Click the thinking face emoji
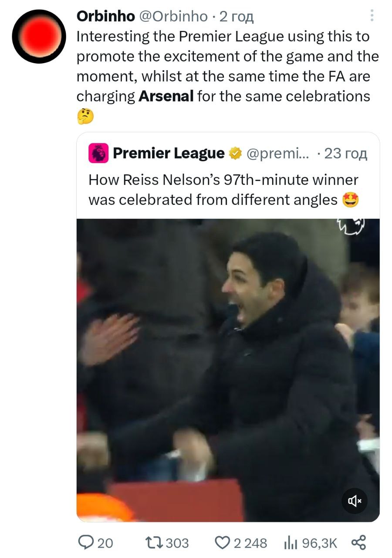392x558 pixels. (85, 116)
